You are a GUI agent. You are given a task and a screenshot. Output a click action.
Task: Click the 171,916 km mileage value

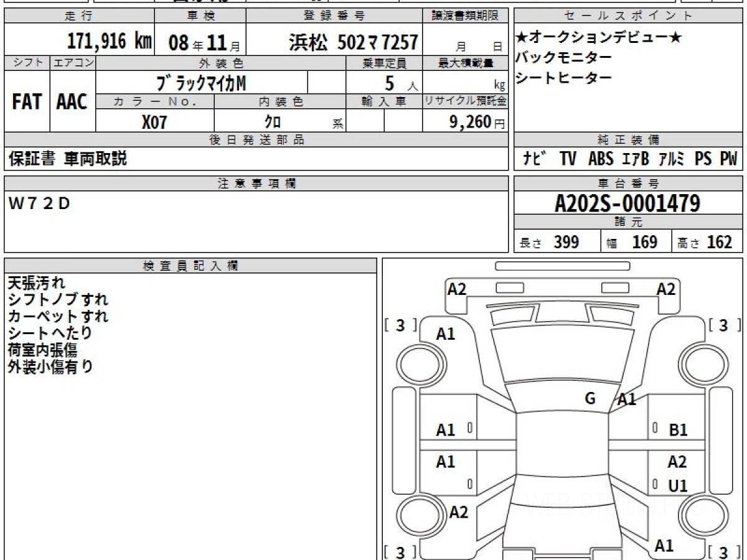coord(110,42)
